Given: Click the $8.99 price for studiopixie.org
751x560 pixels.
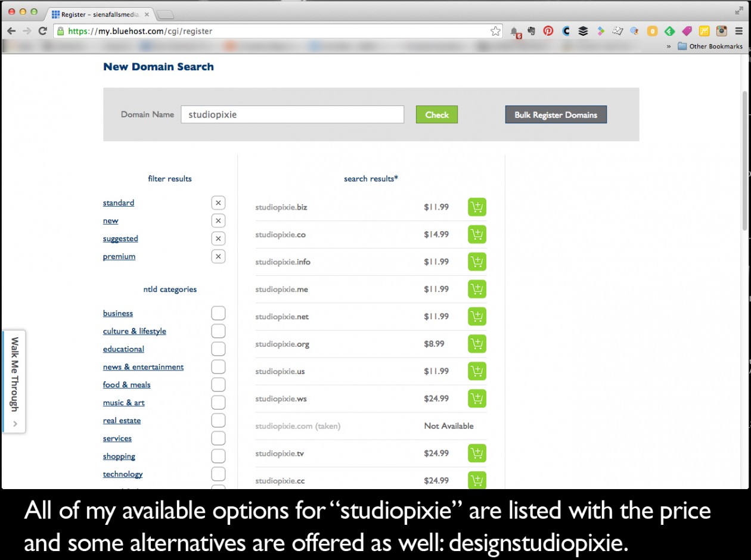Looking at the screenshot, I should [x=434, y=344].
